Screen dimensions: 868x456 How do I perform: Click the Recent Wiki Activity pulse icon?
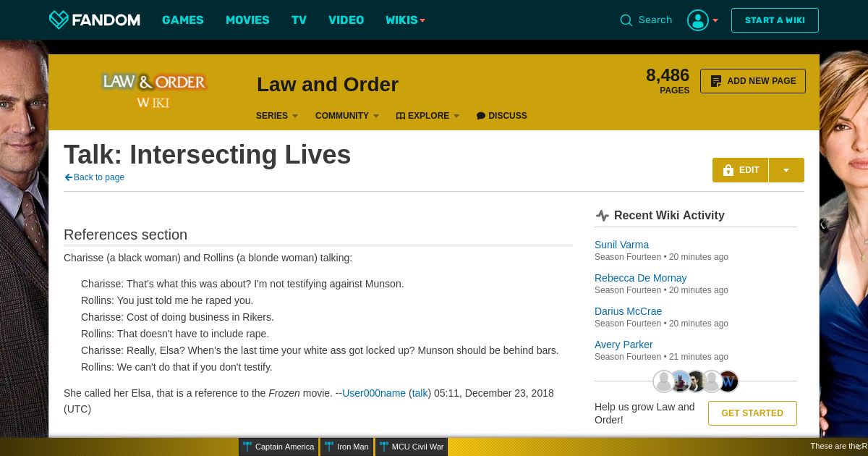[x=603, y=215]
